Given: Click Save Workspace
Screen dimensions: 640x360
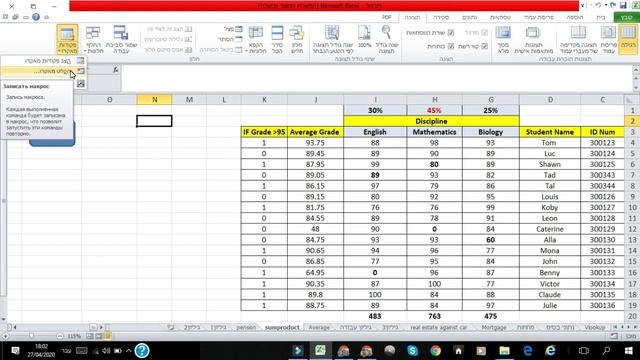Looking at the screenshot, I should (x=121, y=38).
